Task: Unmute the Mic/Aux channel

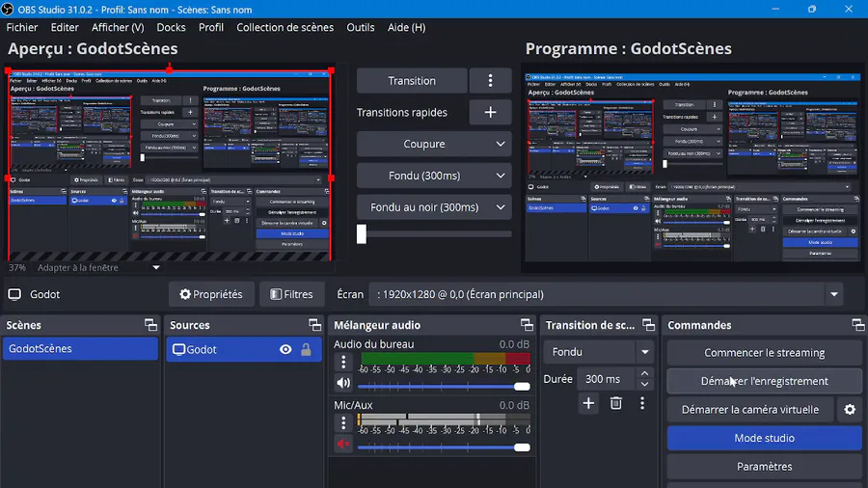Action: click(343, 444)
